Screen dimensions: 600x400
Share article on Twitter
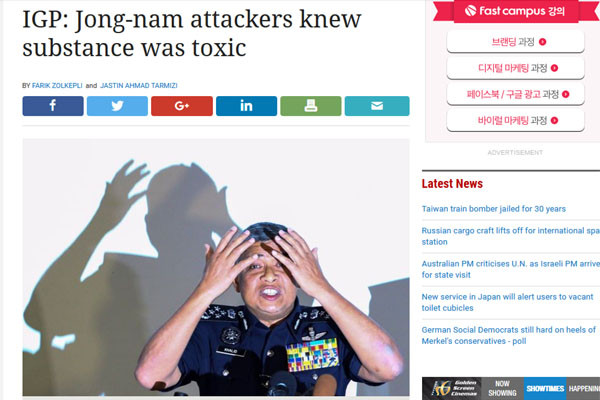pos(117,106)
